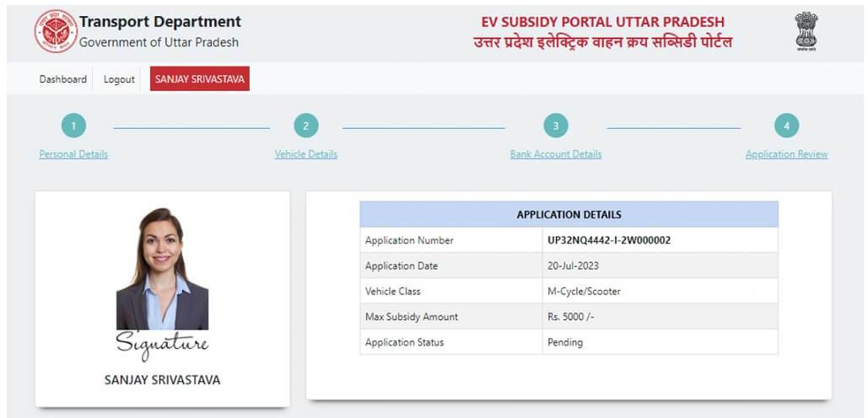The image size is (868, 418).
Task: Open the Personal Details step link
Action: [73, 154]
